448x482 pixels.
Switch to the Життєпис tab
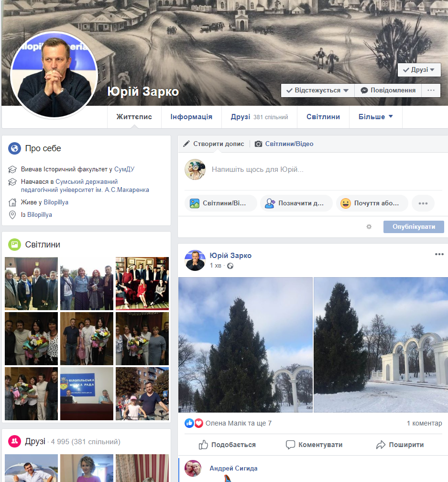coord(134,117)
